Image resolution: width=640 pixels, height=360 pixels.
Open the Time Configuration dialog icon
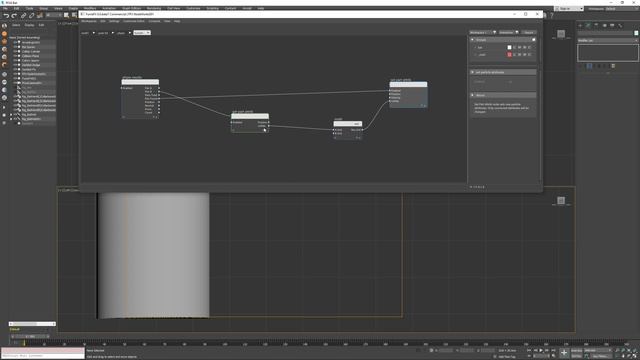pos(554,356)
